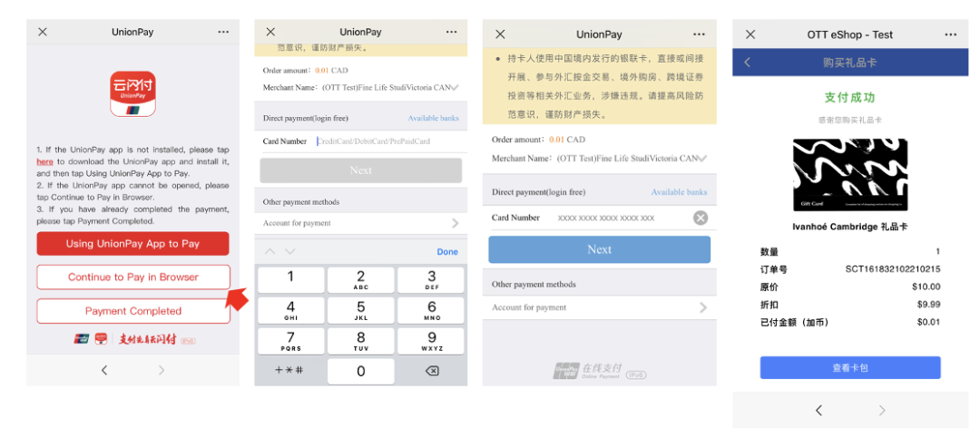This screenshot has height=437, width=980.
Task: Tap the discount value $9.99
Action: coord(929,305)
